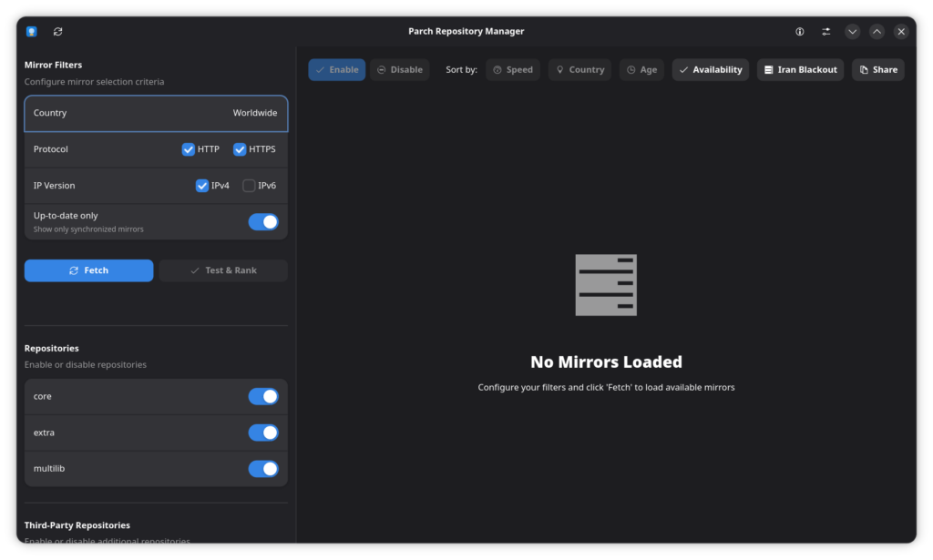Sort mirrors by Speed

coord(513,69)
